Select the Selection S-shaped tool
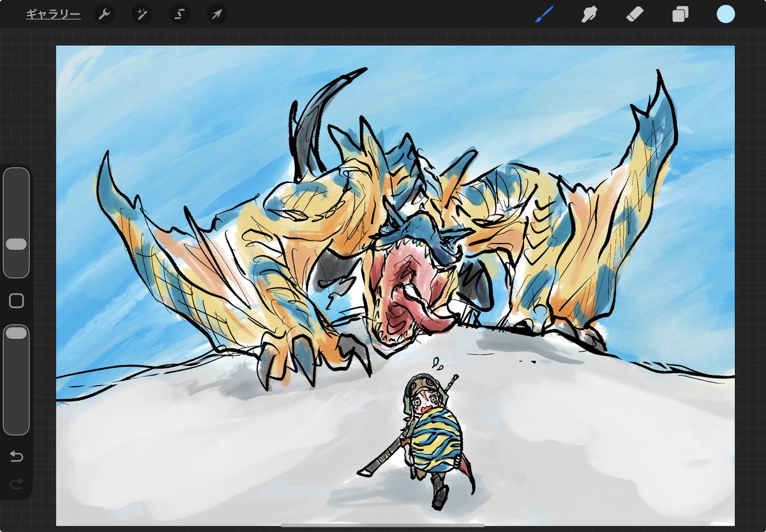Image resolution: width=766 pixels, height=532 pixels. 179,14
